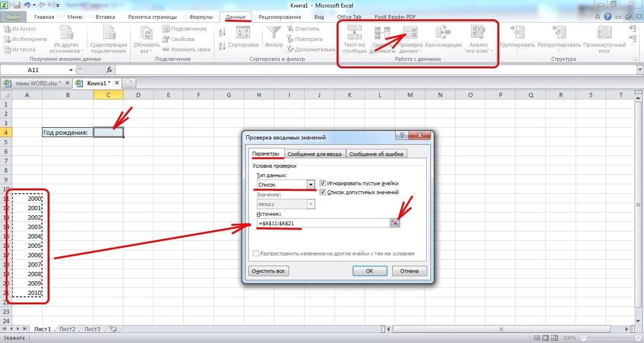Click the Источник input field
This screenshot has width=644, height=343.
click(323, 223)
